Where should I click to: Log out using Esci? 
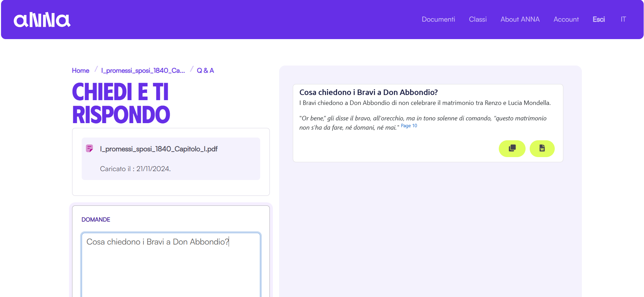coord(598,20)
